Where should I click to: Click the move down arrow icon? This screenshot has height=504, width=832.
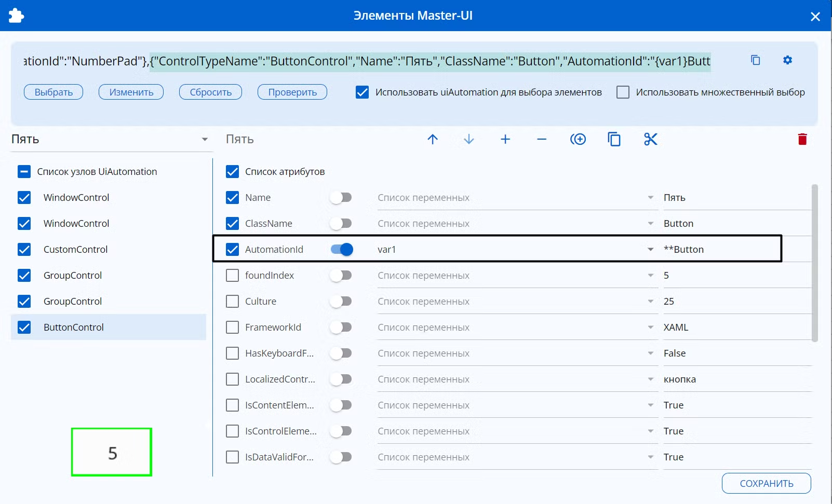point(469,139)
